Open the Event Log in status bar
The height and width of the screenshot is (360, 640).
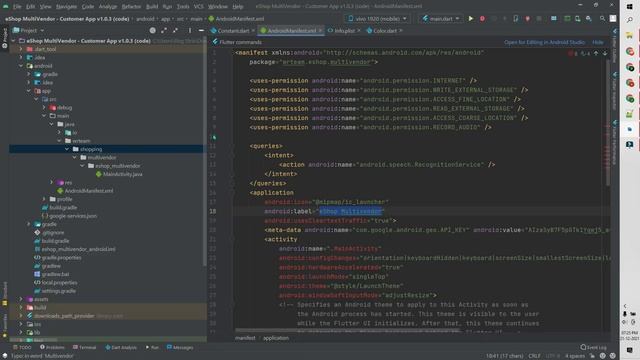593,347
